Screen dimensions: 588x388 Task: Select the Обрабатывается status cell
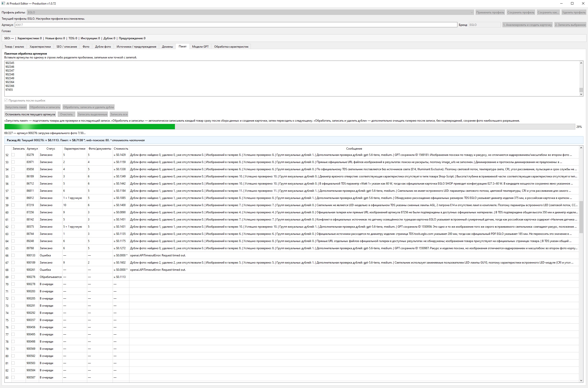51,277
